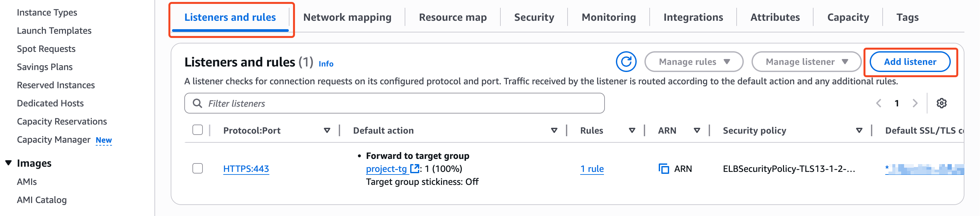Open the 1 rule link
This screenshot has height=216, width=980.
click(592, 168)
